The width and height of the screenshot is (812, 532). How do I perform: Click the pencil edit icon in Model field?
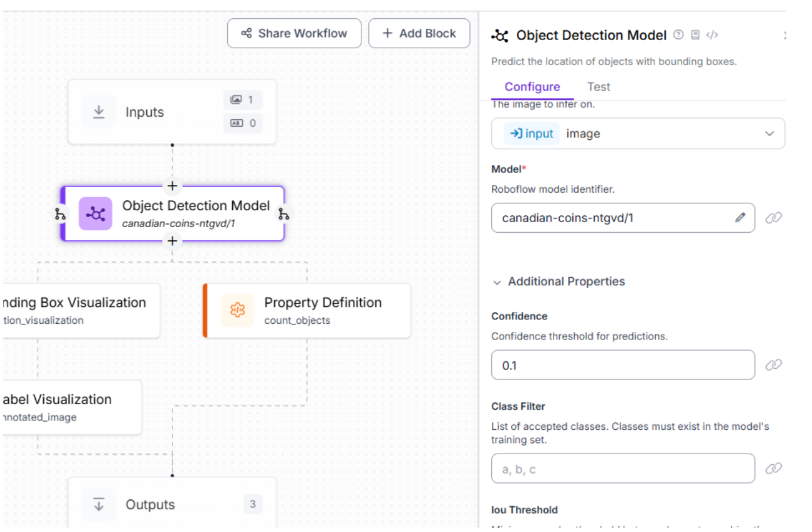(x=740, y=218)
